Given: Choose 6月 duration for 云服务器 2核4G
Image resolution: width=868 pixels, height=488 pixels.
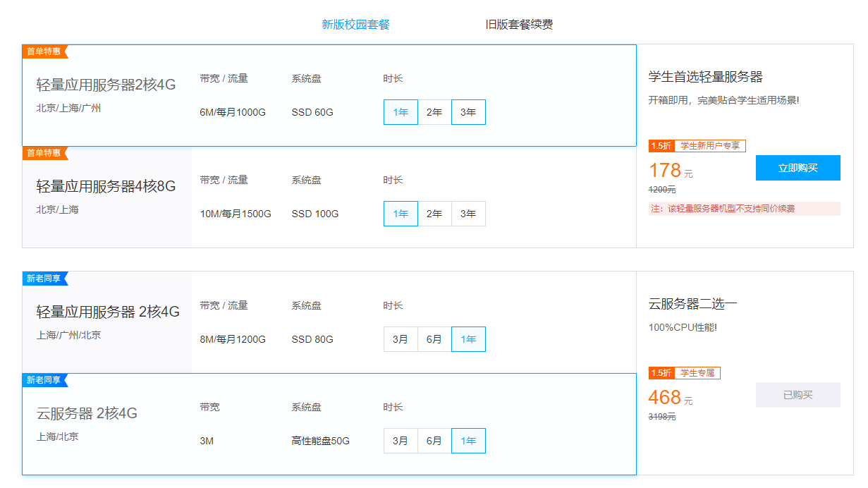Looking at the screenshot, I should 434,441.
